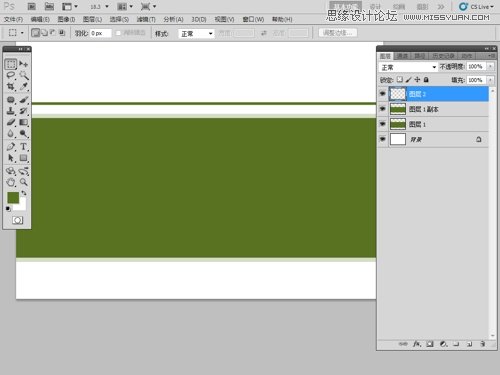Select the Rectangle shape tool
The width and height of the screenshot is (500, 375).
point(23,158)
